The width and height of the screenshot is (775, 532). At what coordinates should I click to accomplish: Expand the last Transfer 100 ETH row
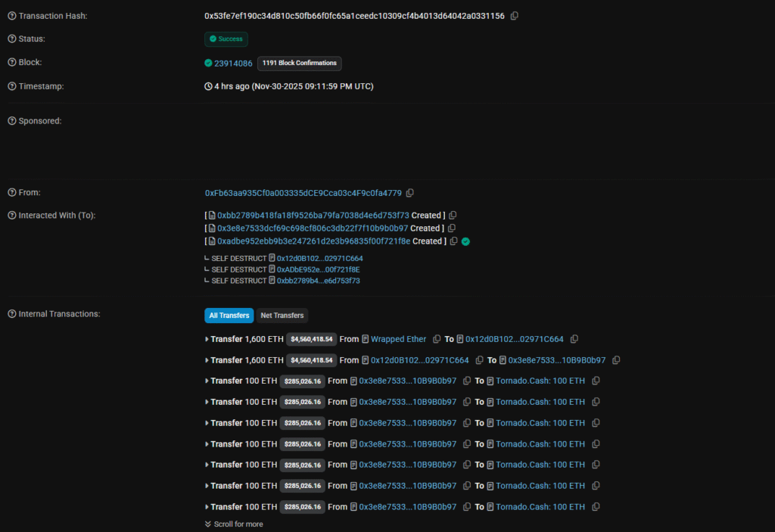point(208,506)
